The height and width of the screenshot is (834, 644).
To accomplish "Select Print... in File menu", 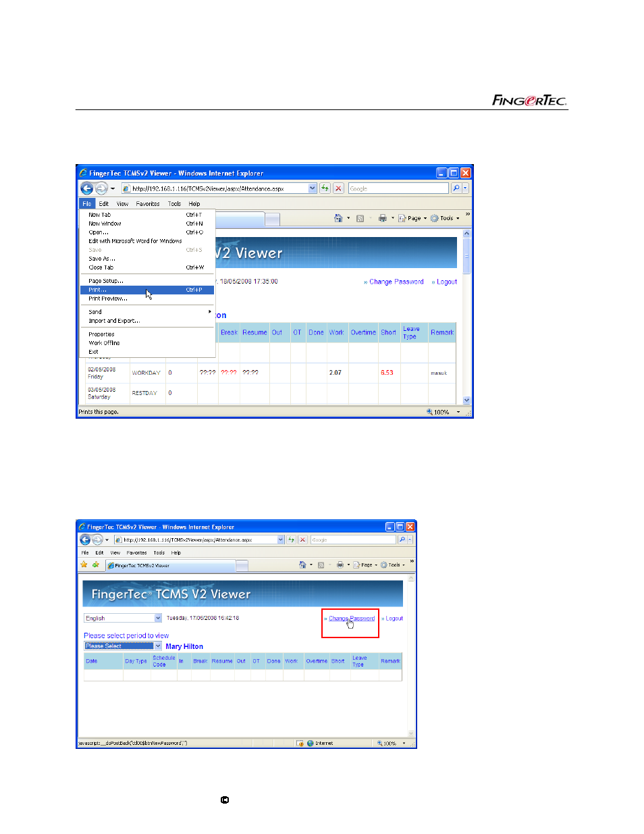I will 147,290.
